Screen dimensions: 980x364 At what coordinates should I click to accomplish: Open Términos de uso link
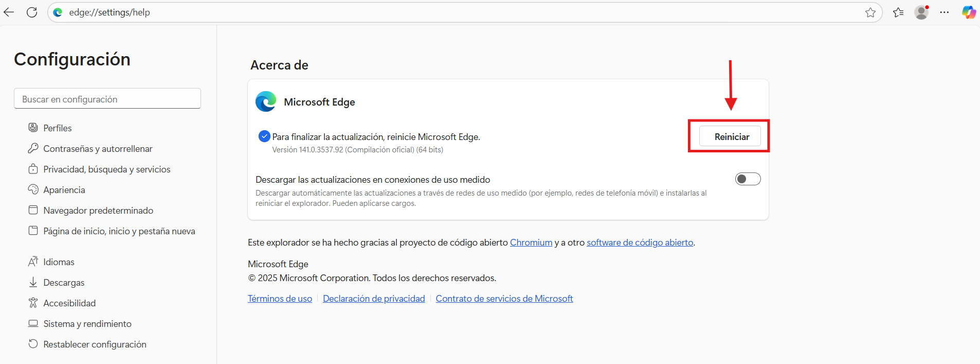(x=280, y=299)
